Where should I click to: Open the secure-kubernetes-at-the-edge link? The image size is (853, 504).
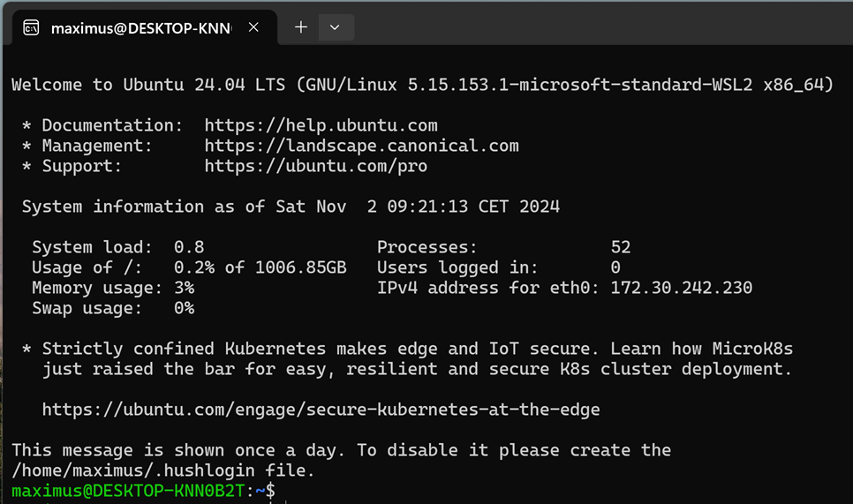[x=321, y=410]
